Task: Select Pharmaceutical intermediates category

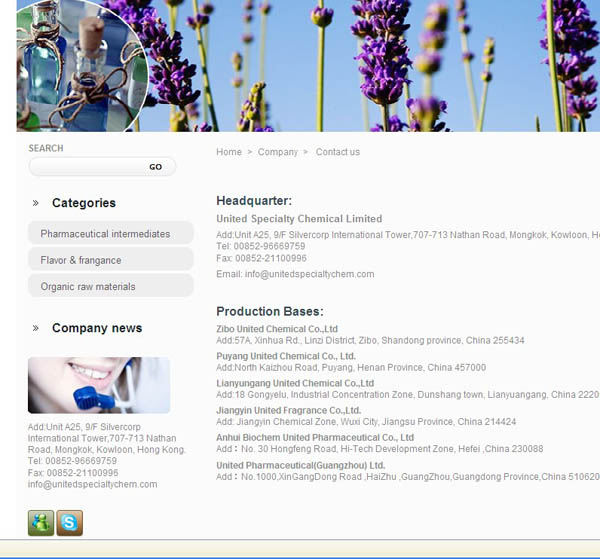Action: [x=111, y=233]
